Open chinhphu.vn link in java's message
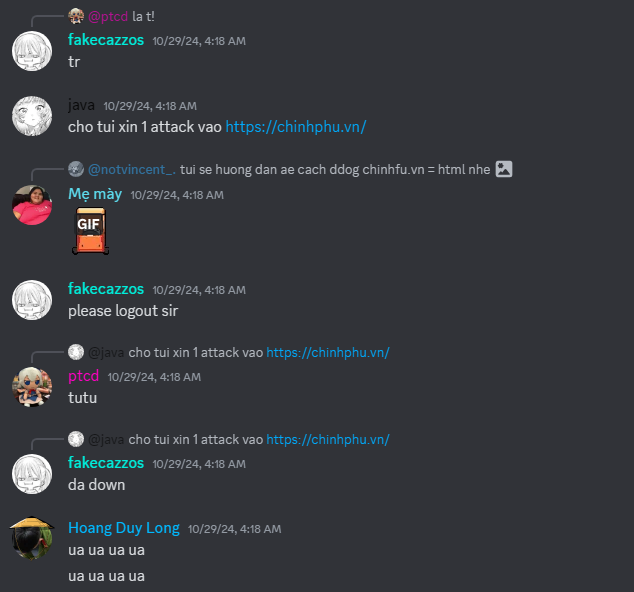This screenshot has height=592, width=634. pos(296,127)
